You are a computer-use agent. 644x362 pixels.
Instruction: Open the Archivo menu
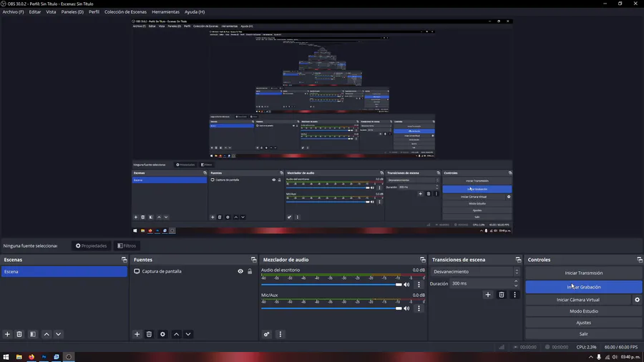coord(13,12)
